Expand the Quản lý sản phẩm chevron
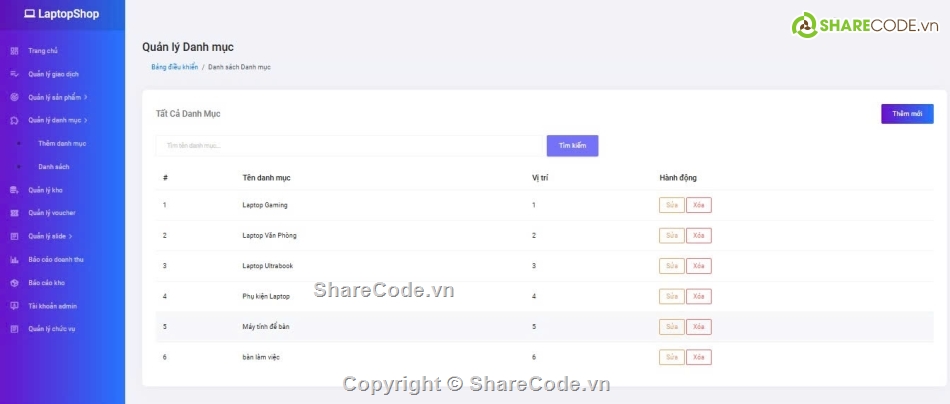This screenshot has height=404, width=950. click(x=85, y=97)
